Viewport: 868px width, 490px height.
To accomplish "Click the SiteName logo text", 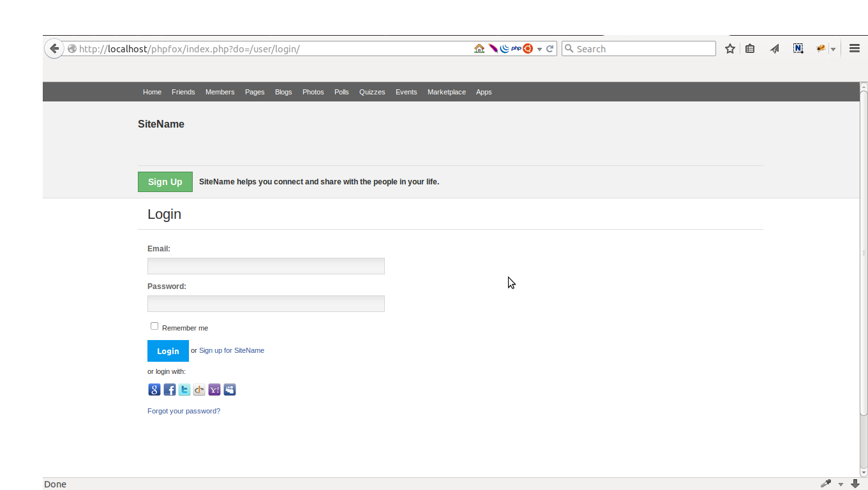I will 161,124.
